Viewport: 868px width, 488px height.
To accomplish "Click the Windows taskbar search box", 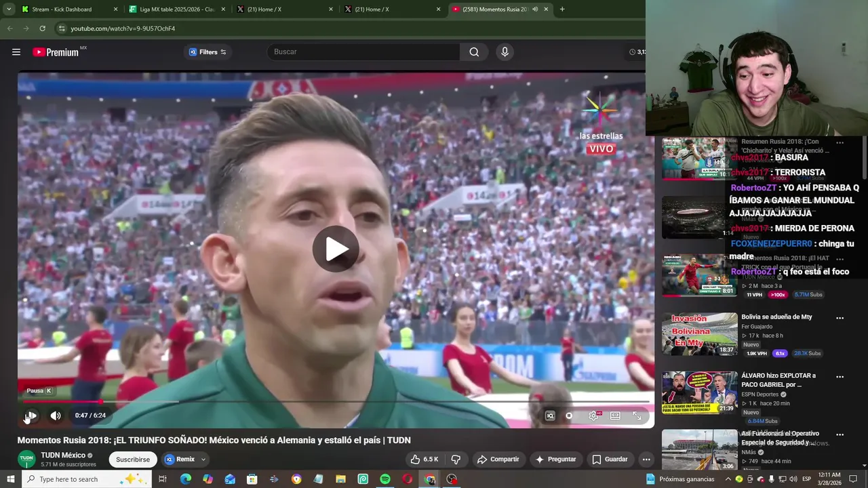I will (86, 479).
